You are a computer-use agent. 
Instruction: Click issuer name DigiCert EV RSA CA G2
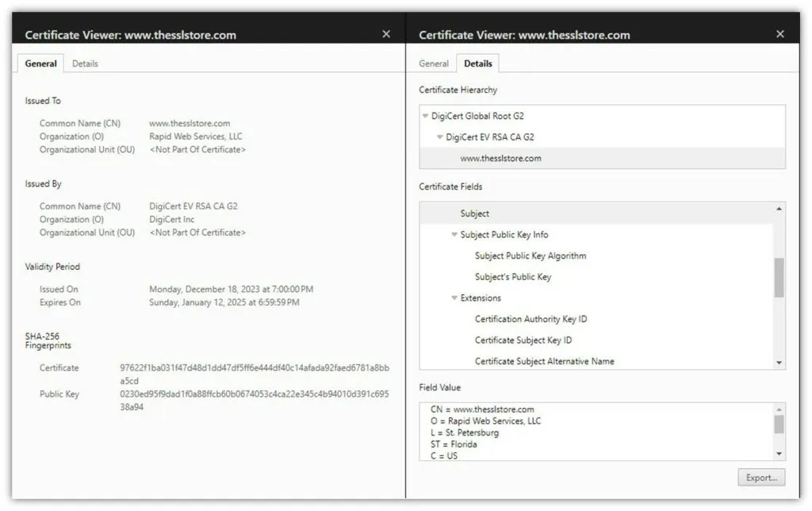point(193,206)
